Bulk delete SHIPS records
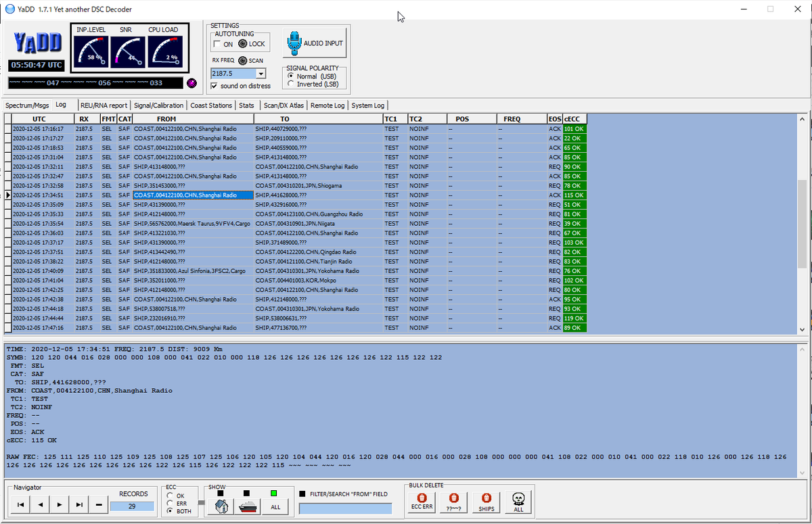The height and width of the screenshot is (524, 812). [486, 502]
